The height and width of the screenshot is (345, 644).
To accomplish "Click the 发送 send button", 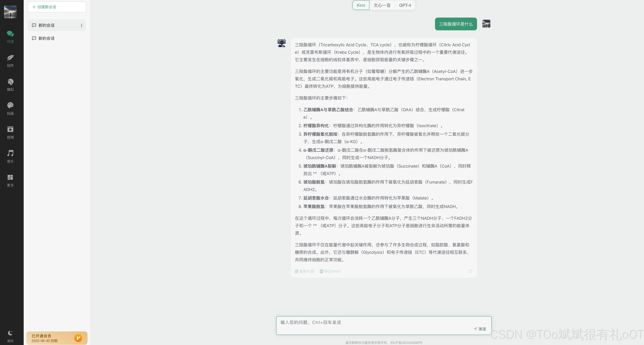I will 480,329.
